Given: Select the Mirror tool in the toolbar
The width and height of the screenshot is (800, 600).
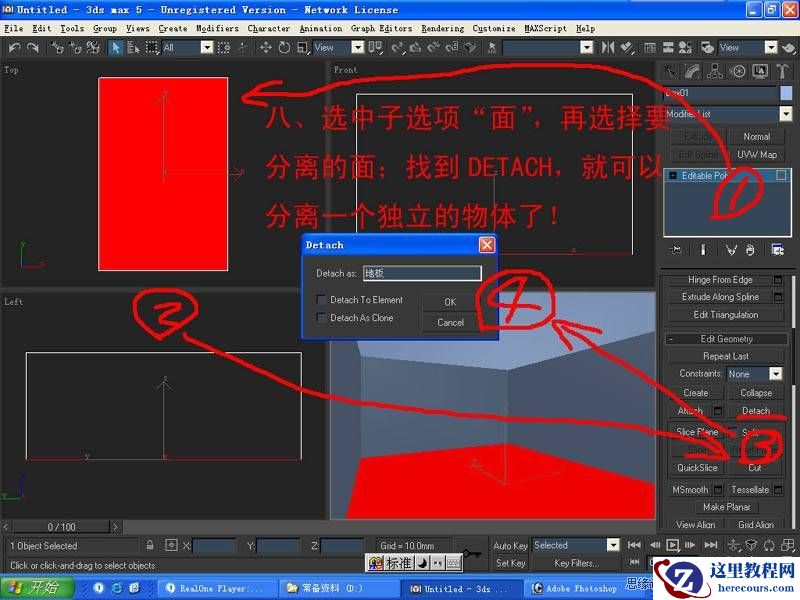Looking at the screenshot, I should click(x=607, y=46).
